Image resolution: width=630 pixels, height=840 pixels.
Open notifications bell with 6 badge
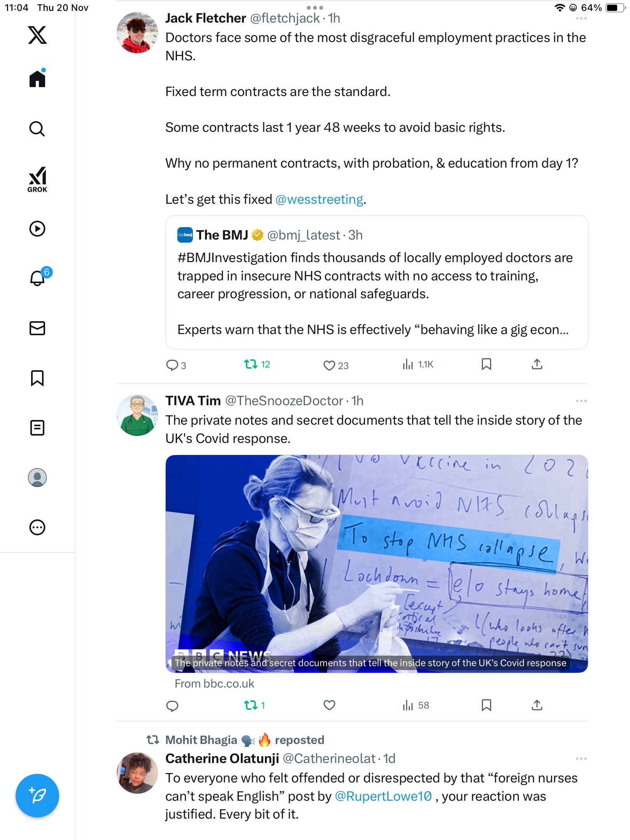point(37,278)
